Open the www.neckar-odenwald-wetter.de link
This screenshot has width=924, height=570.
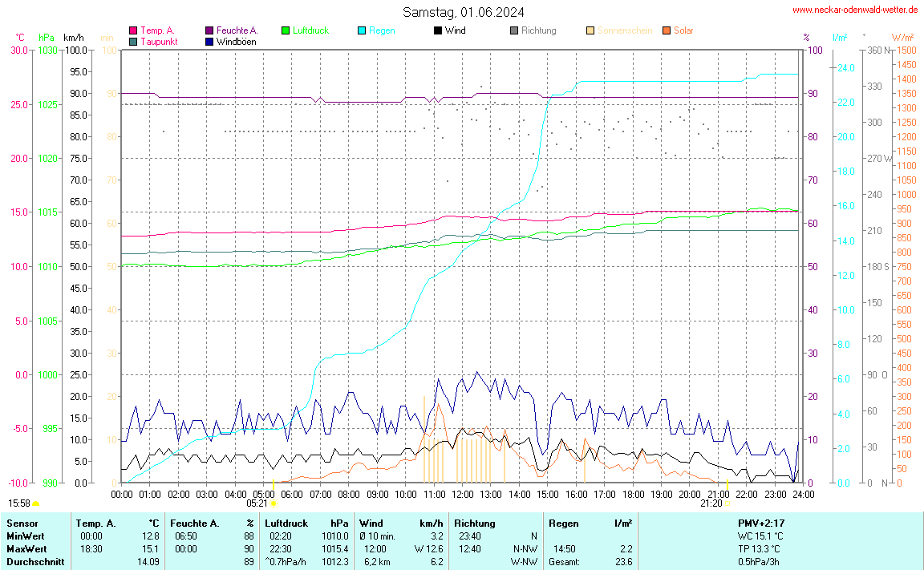[x=855, y=10]
